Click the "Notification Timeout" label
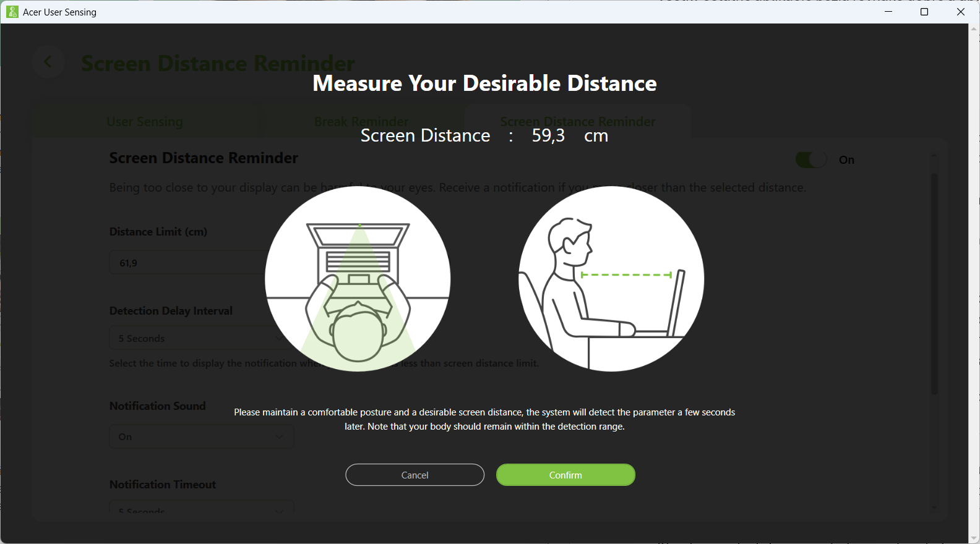 163,485
